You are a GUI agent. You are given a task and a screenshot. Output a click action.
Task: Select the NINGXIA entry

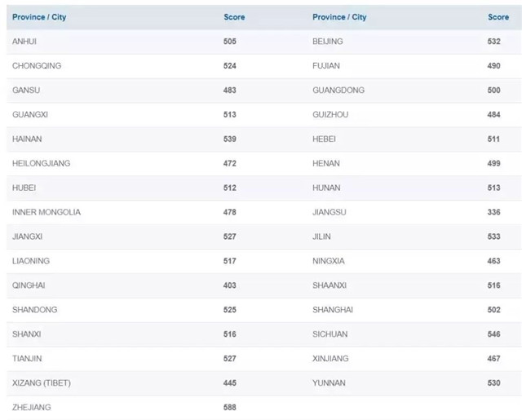coord(329,261)
